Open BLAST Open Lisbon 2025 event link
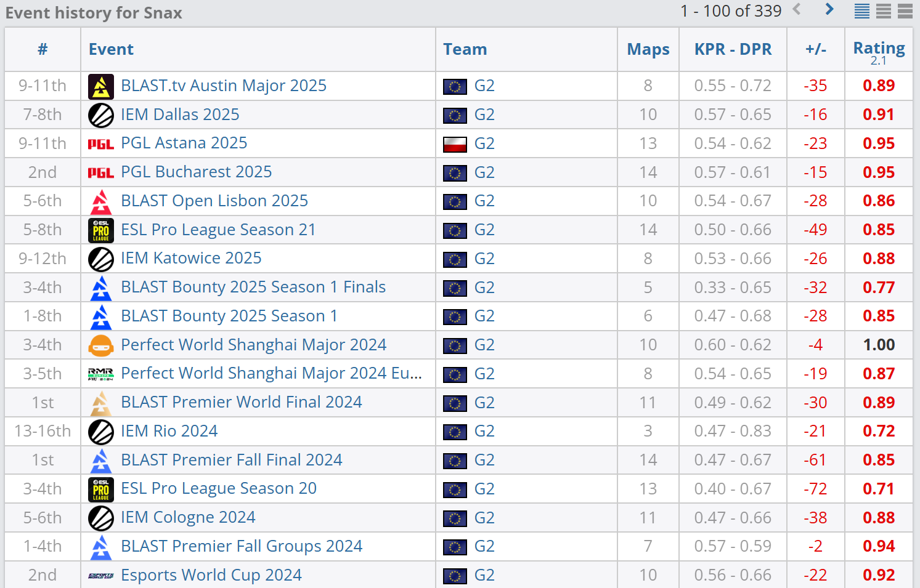 tap(214, 201)
